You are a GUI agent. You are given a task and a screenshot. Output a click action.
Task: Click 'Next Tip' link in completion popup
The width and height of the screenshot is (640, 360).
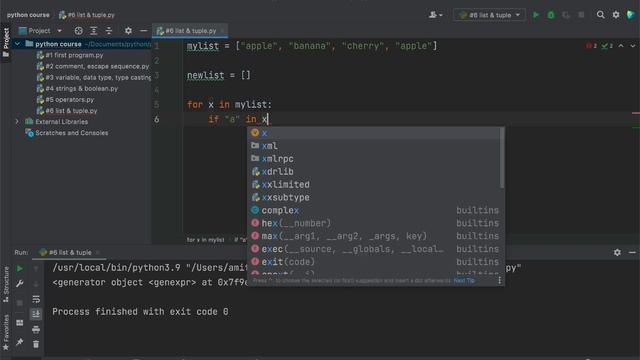(x=464, y=280)
